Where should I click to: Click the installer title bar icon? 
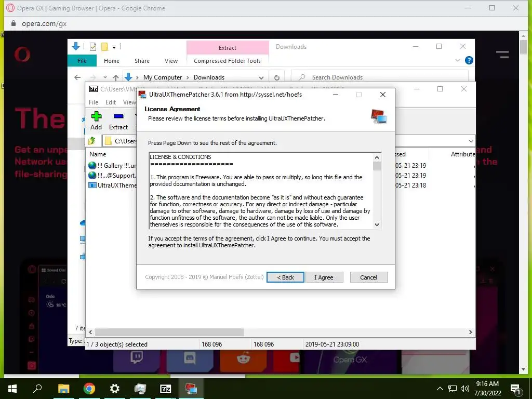tap(142, 95)
